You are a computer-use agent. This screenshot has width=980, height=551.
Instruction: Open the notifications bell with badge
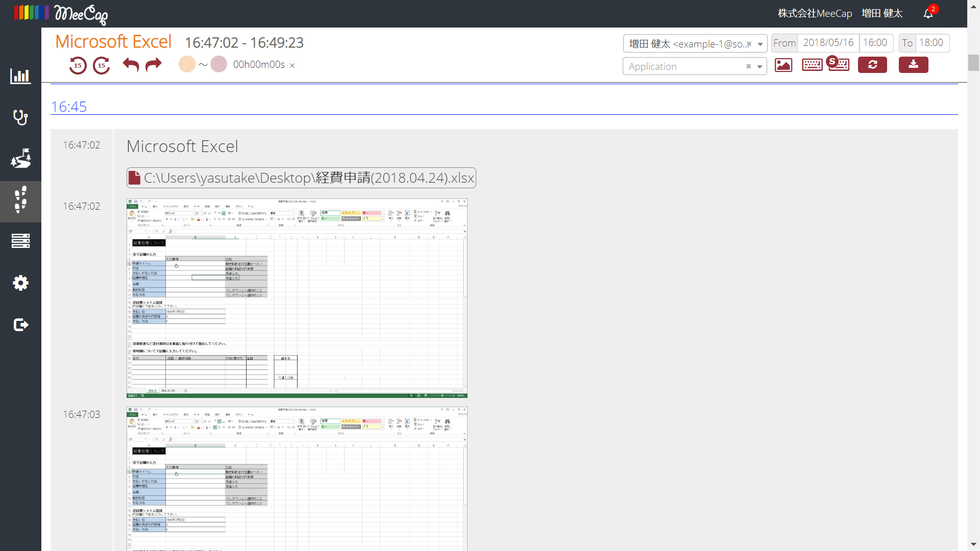929,12
